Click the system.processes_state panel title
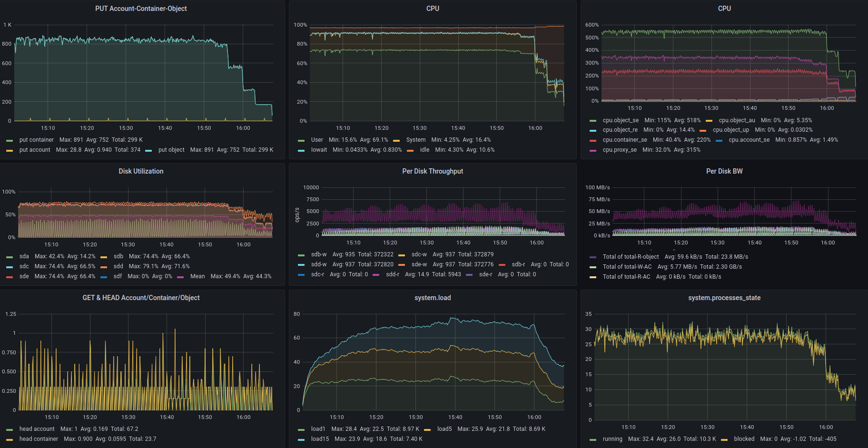The height and width of the screenshot is (448, 868). (724, 298)
